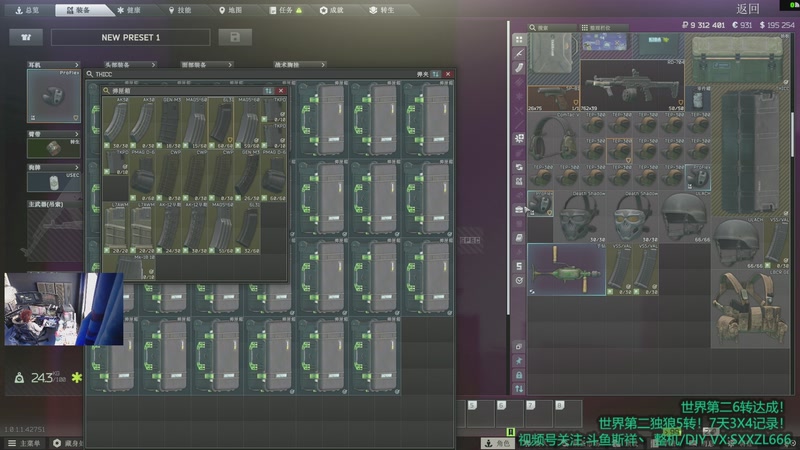Select the quest items checkmark filter icon
Viewport: 800px width, 450px height.
[x=519, y=281]
